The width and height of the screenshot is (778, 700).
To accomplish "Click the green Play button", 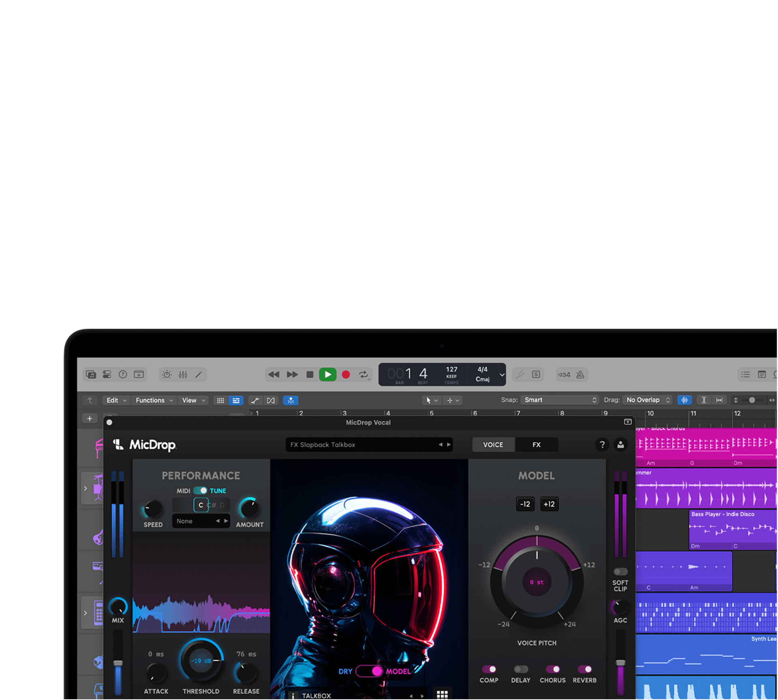I will [327, 374].
